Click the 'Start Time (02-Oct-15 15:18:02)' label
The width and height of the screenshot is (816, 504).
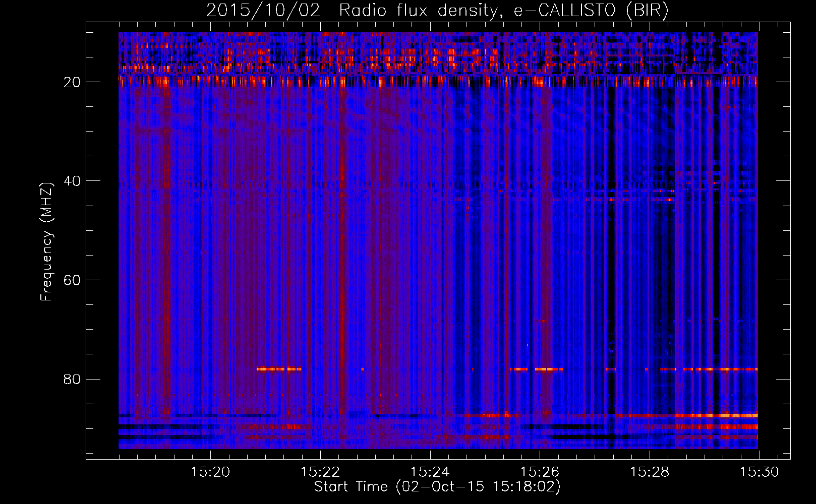point(437,487)
